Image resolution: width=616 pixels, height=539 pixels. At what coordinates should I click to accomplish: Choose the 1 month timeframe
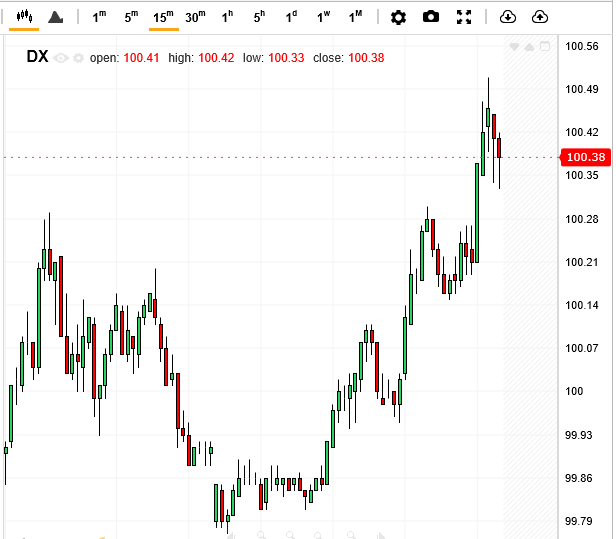click(355, 17)
